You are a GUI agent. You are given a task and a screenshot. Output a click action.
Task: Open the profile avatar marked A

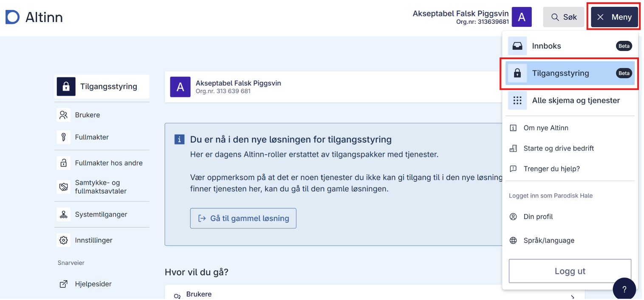522,17
